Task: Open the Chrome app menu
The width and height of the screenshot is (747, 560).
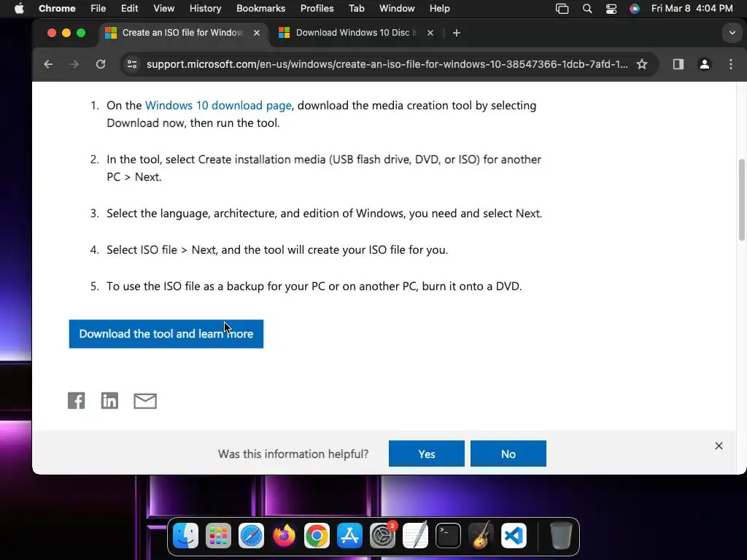Action: (x=57, y=9)
